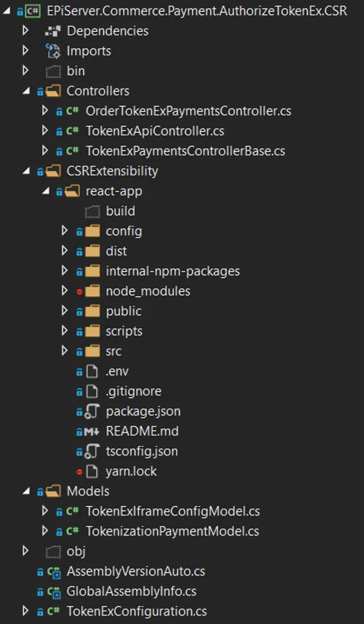Select the .gitignore file
This screenshot has width=364, height=624.
[x=133, y=391]
